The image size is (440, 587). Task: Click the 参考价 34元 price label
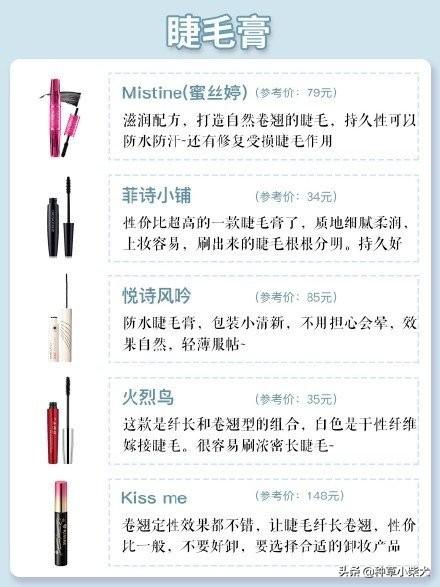coord(296,197)
